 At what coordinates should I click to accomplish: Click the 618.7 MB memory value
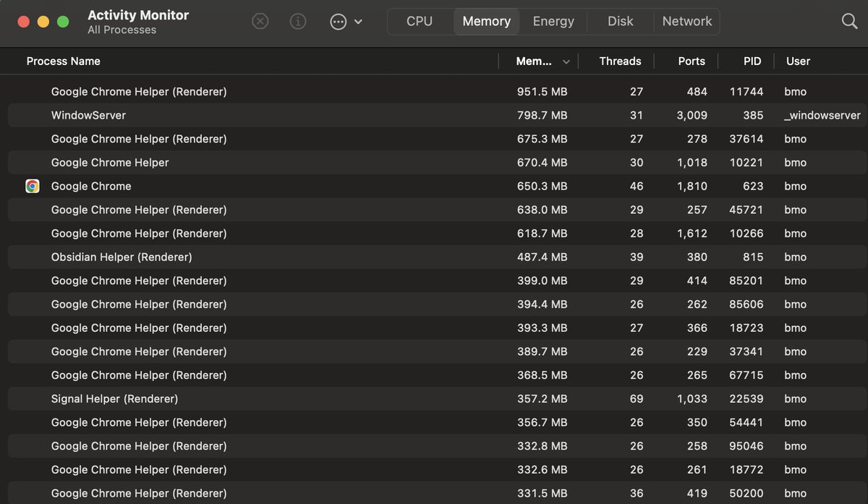pos(542,234)
